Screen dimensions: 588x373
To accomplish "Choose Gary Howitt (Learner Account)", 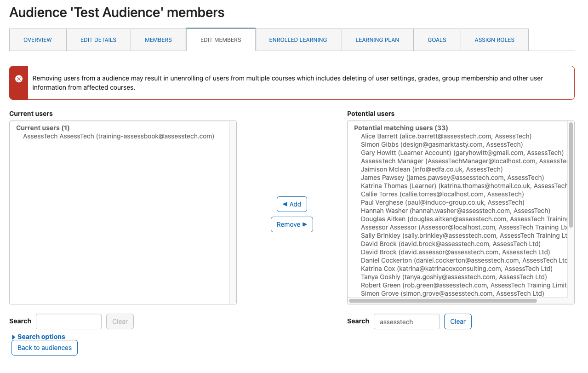I will (x=462, y=153).
